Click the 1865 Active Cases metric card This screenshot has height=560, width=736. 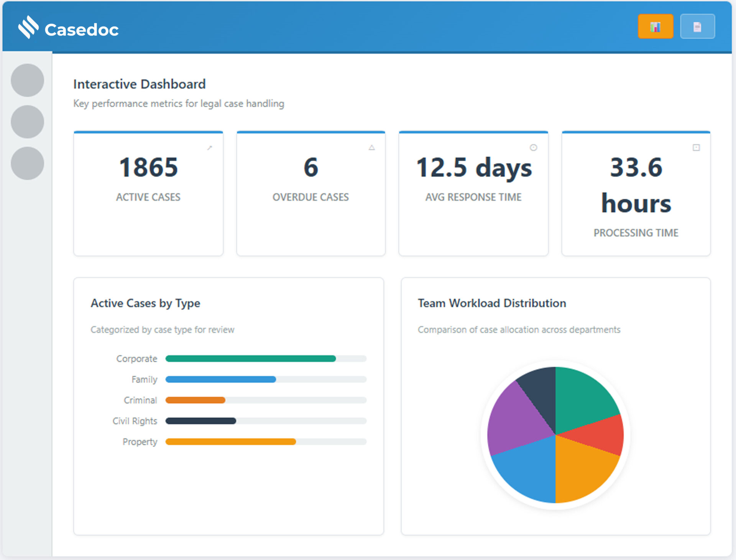point(148,193)
